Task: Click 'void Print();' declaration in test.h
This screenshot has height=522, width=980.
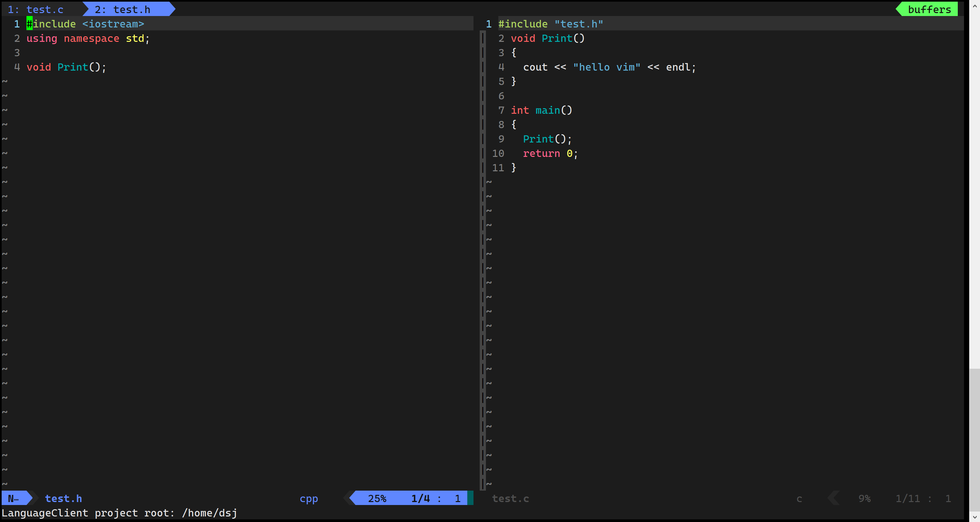Action: [x=67, y=67]
